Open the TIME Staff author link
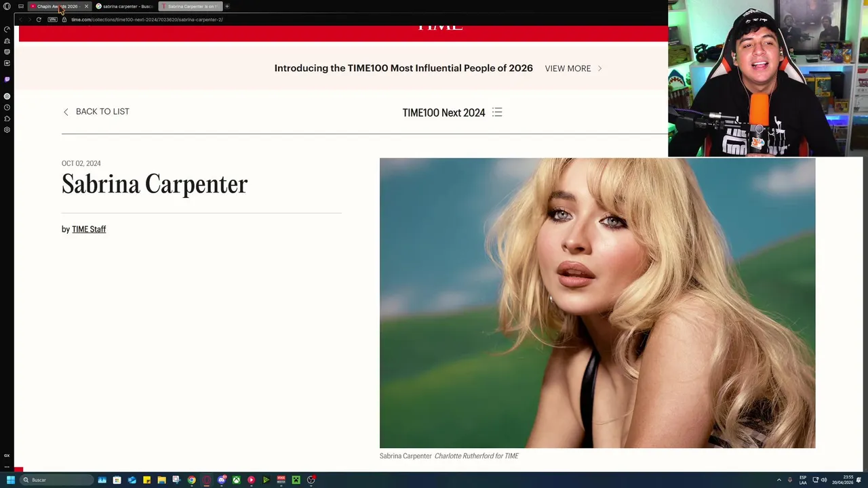 [89, 229]
